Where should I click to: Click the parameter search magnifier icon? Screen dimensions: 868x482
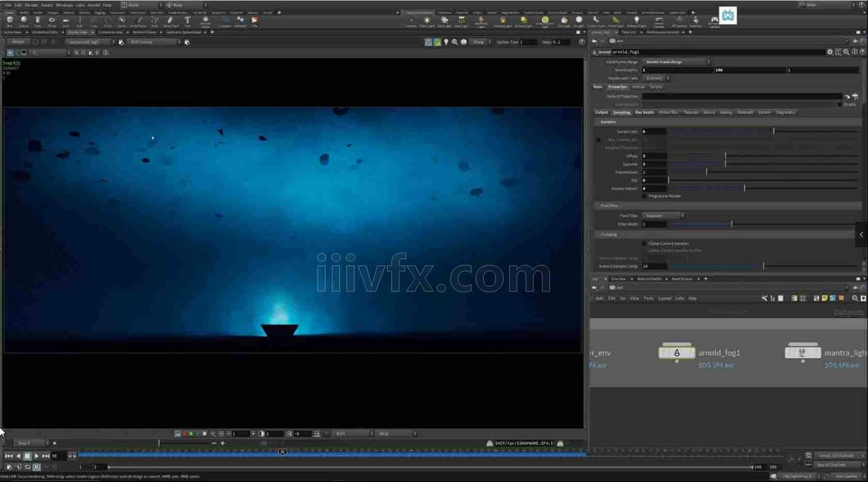[846, 52]
